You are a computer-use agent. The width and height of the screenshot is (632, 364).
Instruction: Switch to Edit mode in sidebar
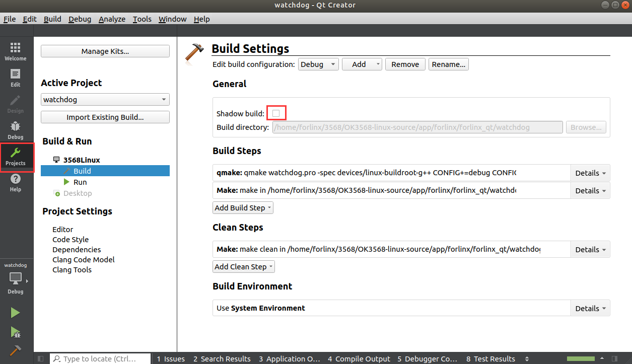[x=15, y=78]
